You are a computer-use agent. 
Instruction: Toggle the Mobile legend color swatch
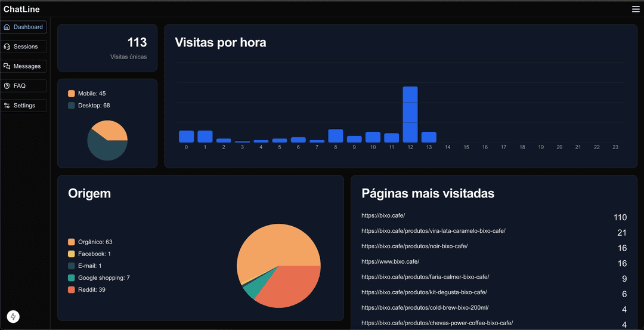coord(72,94)
